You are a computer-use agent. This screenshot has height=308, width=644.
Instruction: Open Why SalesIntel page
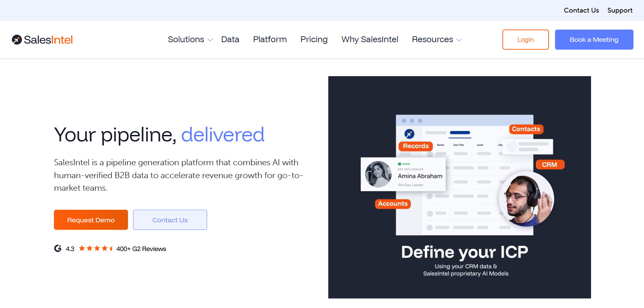click(370, 39)
